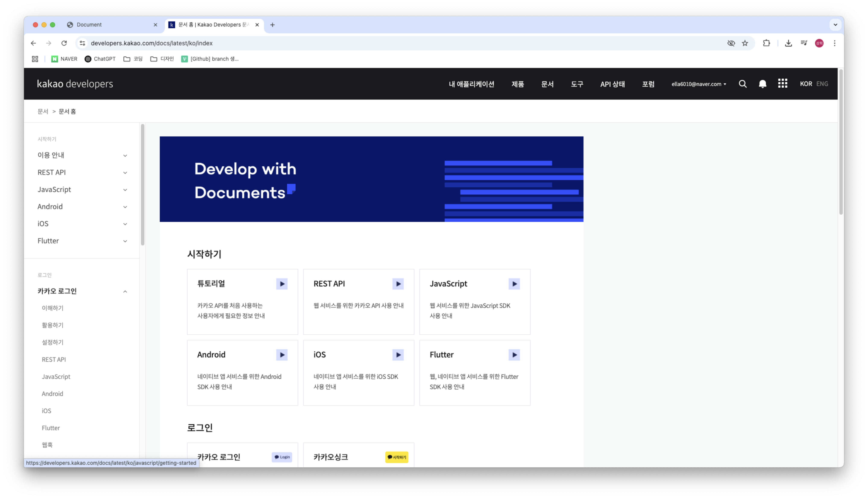This screenshot has width=868, height=499.
Task: Click the play arrow on JavaScript card
Action: point(515,284)
